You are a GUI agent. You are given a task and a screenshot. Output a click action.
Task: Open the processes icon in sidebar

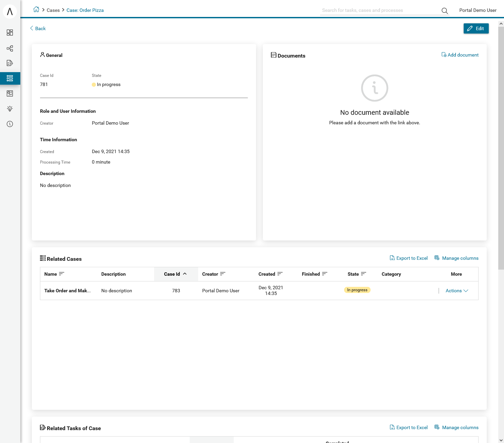pos(10,48)
